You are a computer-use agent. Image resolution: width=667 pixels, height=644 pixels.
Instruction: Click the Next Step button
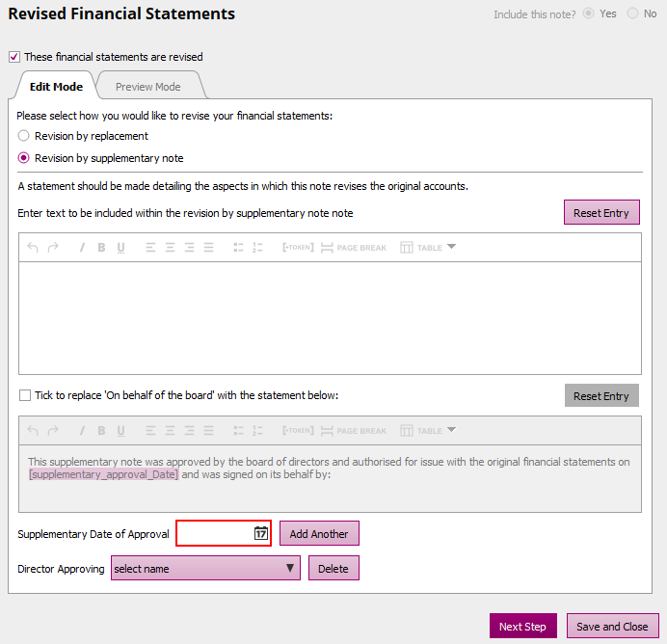[522, 627]
